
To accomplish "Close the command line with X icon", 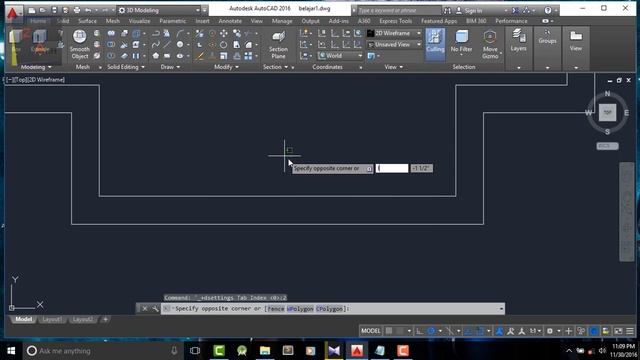I will click(144, 309).
